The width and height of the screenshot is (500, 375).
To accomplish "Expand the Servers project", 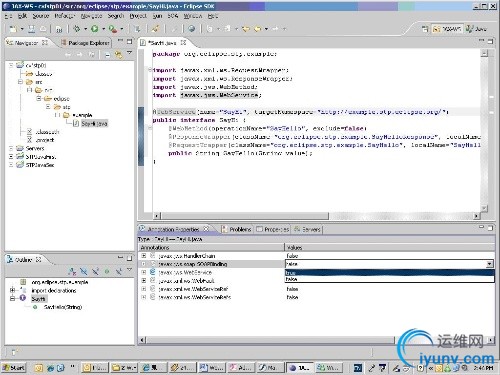I will tap(11, 148).
